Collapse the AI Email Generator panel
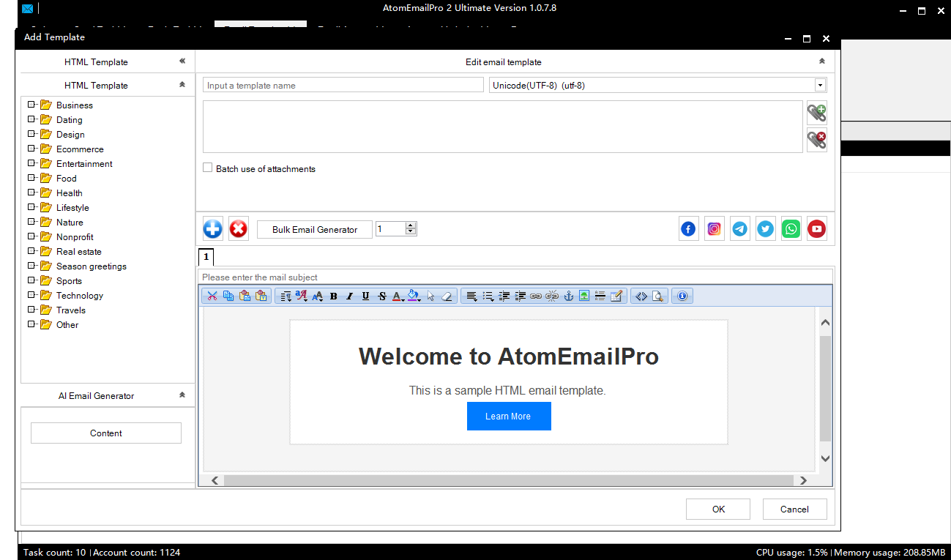This screenshot has height=560, width=951. click(182, 395)
